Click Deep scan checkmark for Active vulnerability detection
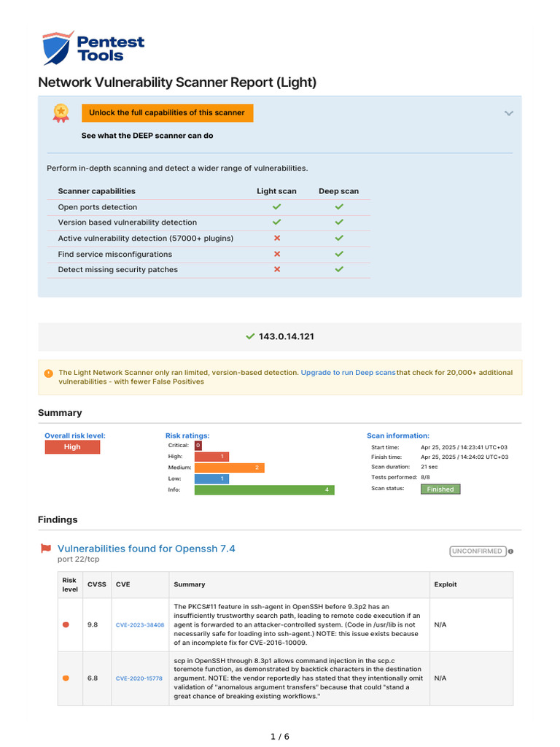 [339, 238]
